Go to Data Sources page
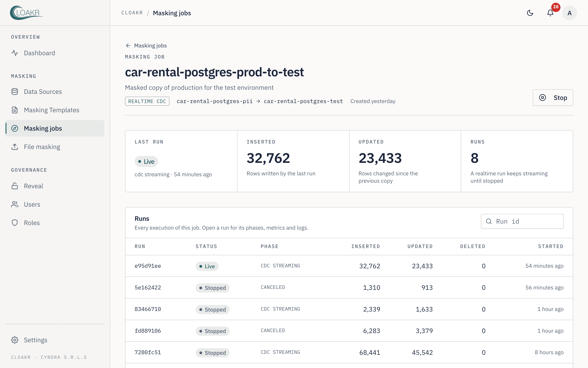 pos(55,91)
